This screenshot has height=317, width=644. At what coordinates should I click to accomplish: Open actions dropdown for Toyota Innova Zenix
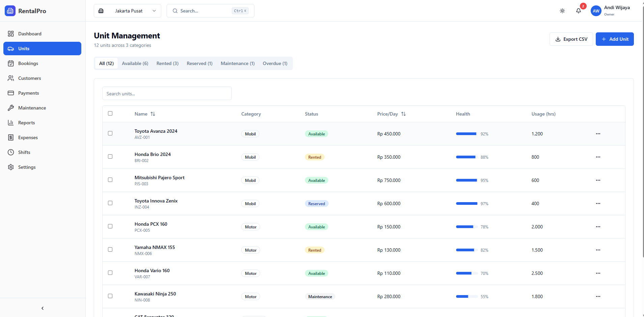tap(598, 203)
